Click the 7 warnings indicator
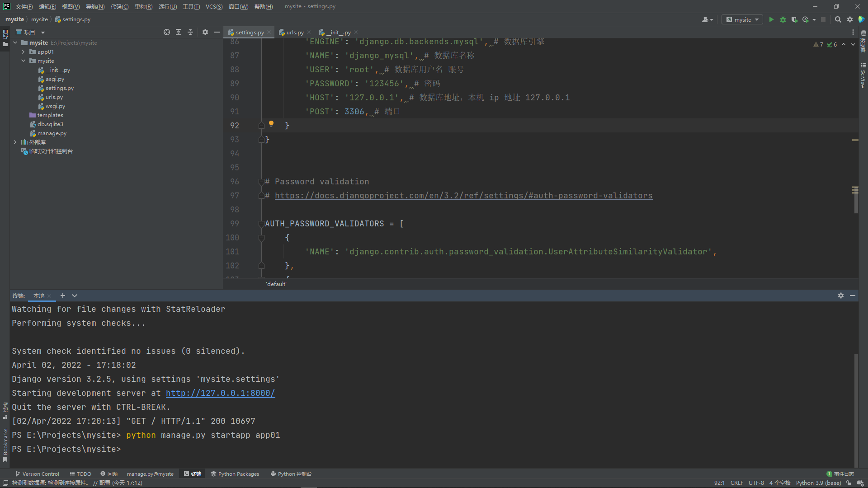 pyautogui.click(x=818, y=44)
